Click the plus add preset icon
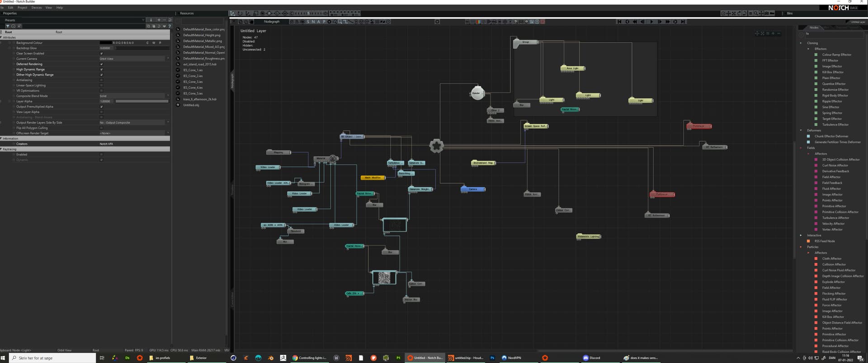868x363 pixels. (158, 20)
